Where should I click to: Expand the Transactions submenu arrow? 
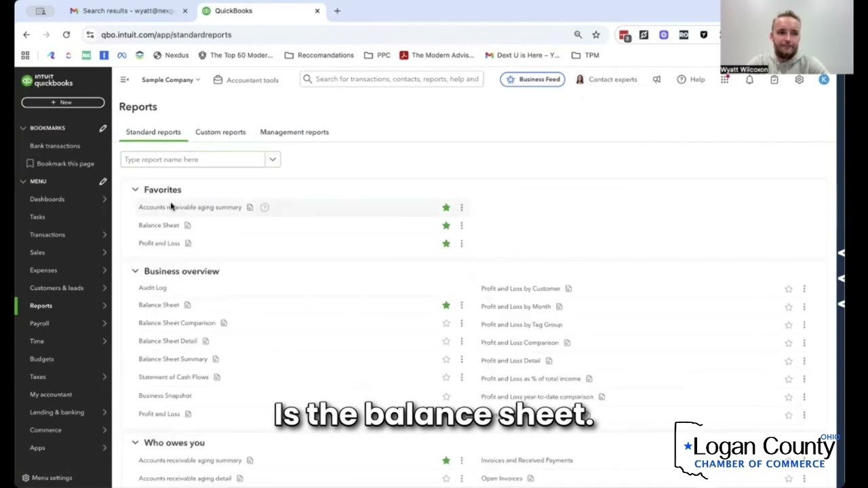tap(104, 235)
